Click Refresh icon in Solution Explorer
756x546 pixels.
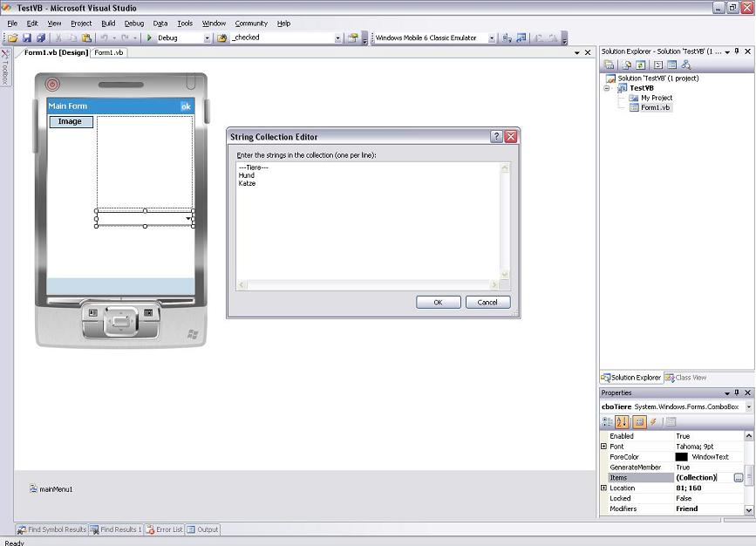coord(640,65)
